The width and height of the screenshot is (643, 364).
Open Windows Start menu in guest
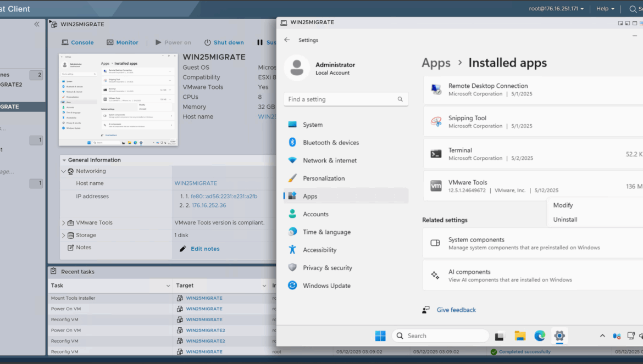(380, 336)
